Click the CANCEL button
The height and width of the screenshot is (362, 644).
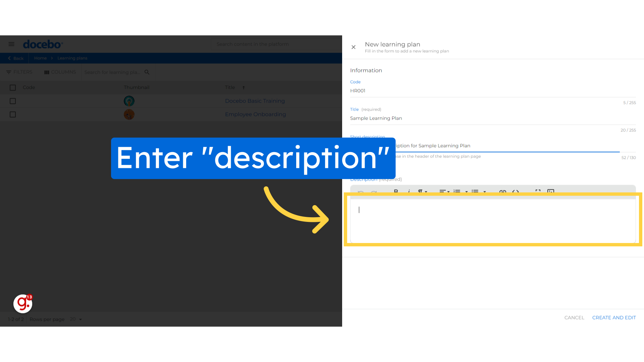[574, 317]
